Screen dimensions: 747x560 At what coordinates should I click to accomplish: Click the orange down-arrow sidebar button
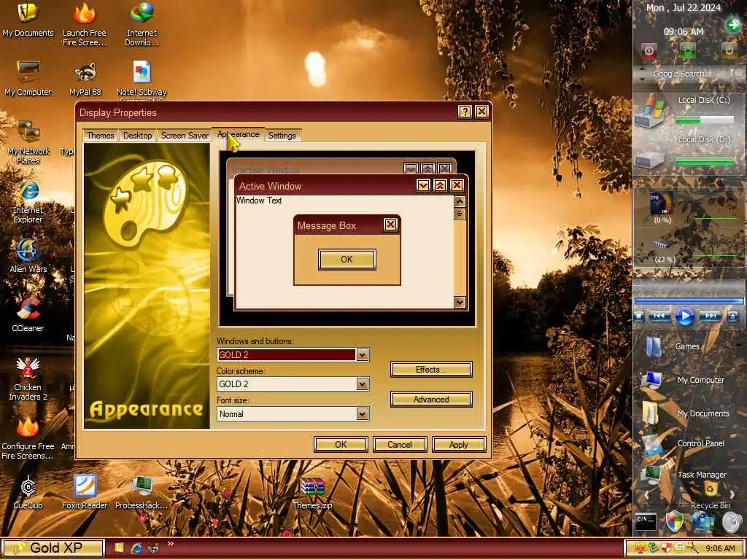(729, 50)
